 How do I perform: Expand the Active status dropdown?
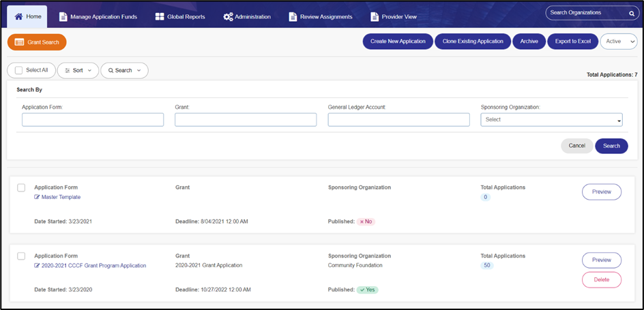click(x=619, y=42)
